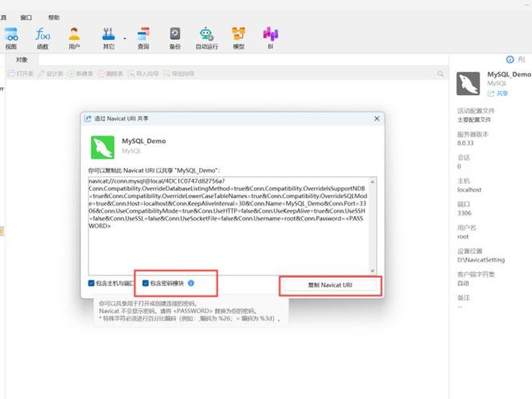This screenshot has height=399, width=532.
Task: Open the AI icon in right panel
Action: coord(521,60)
